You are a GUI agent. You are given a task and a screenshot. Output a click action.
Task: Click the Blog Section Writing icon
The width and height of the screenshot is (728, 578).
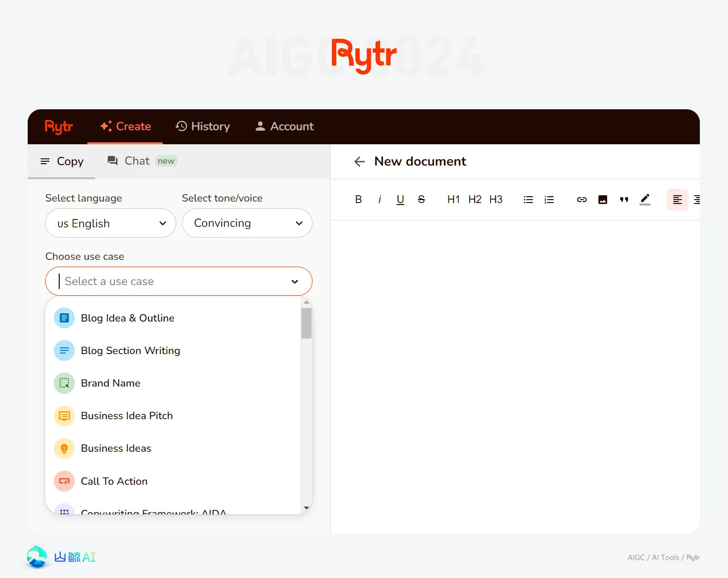(x=64, y=351)
